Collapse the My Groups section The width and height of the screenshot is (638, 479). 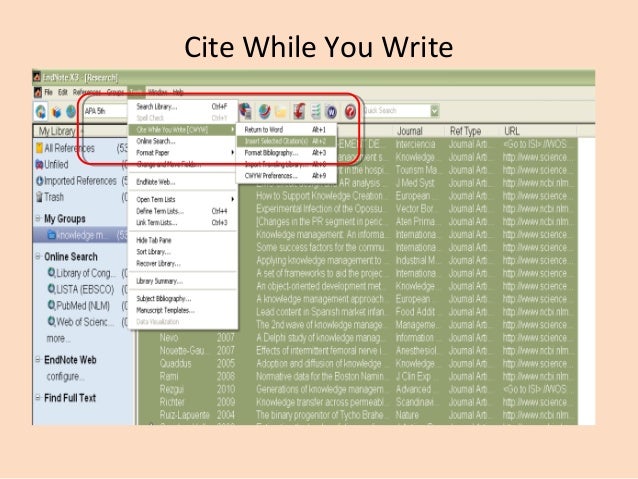38,219
